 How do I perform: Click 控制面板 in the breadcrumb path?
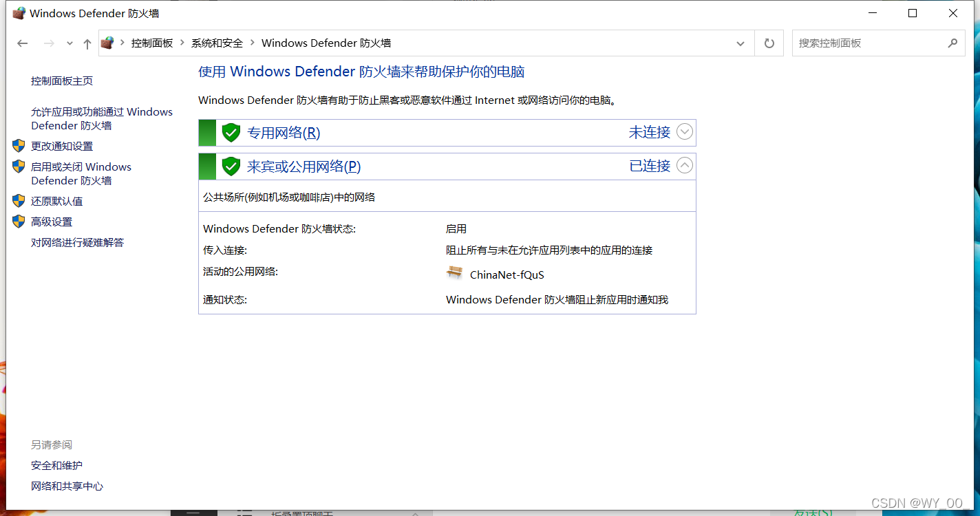[x=152, y=43]
